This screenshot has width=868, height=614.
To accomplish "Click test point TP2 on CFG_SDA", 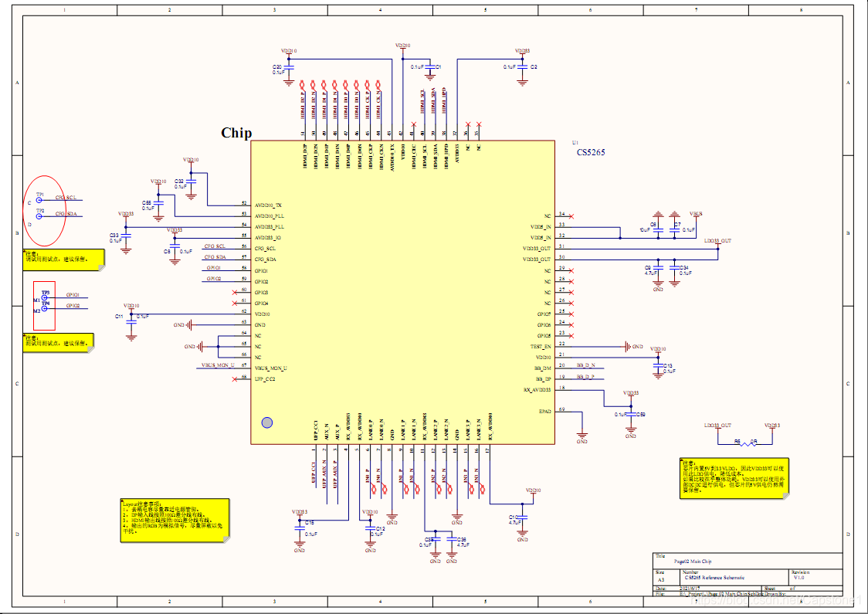I will pos(39,216).
